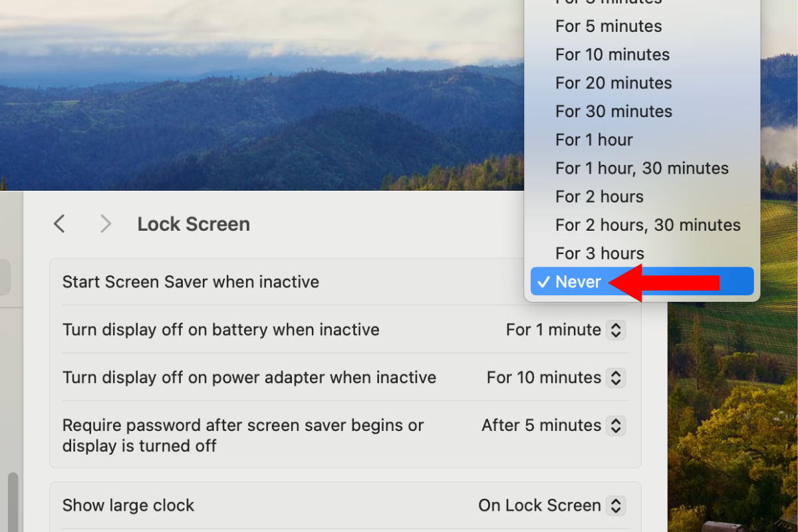The width and height of the screenshot is (798, 532).
Task: Go forward using the right chevron
Action: coord(105,224)
